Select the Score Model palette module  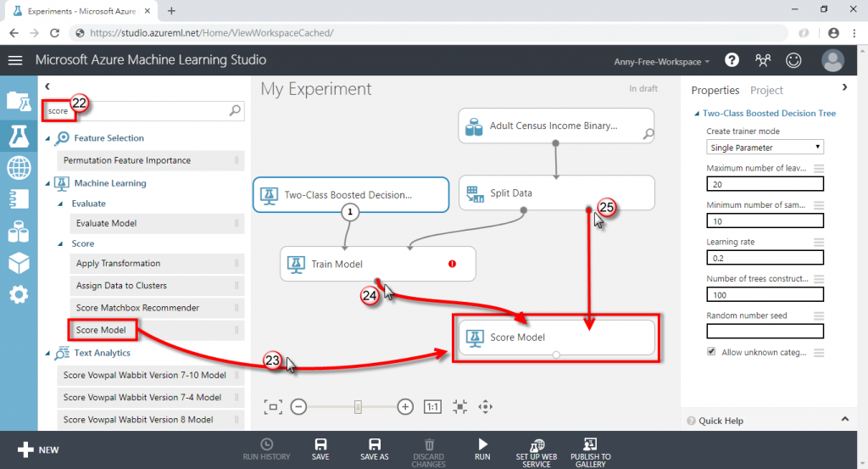(157, 330)
